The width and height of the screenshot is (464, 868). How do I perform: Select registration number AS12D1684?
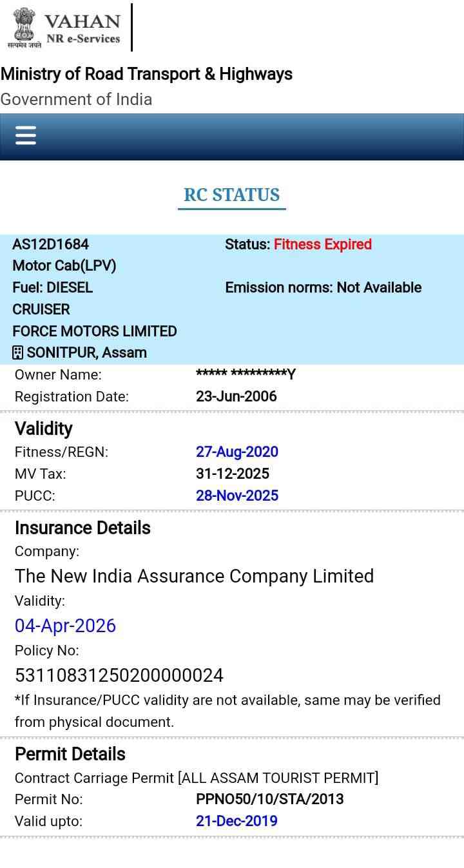pyautogui.click(x=50, y=244)
